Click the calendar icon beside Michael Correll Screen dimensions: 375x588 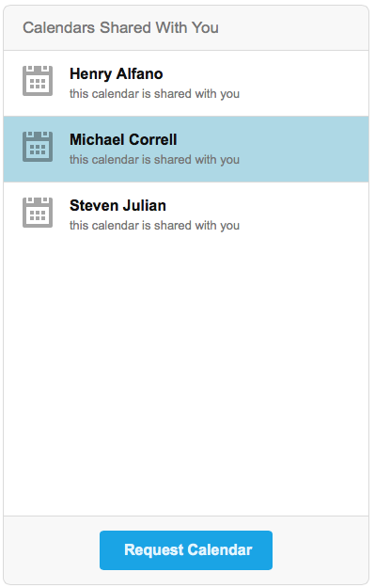click(38, 147)
